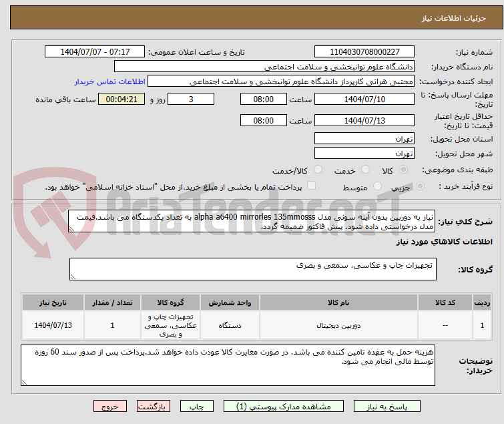Click the نام کالا column header
The height and width of the screenshot is (424, 504).
click(x=339, y=302)
